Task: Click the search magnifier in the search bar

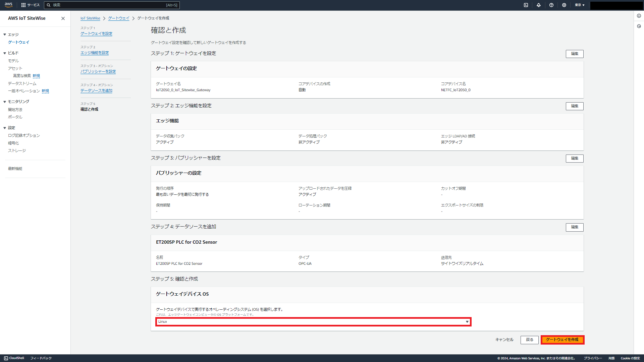Action: [x=49, y=5]
